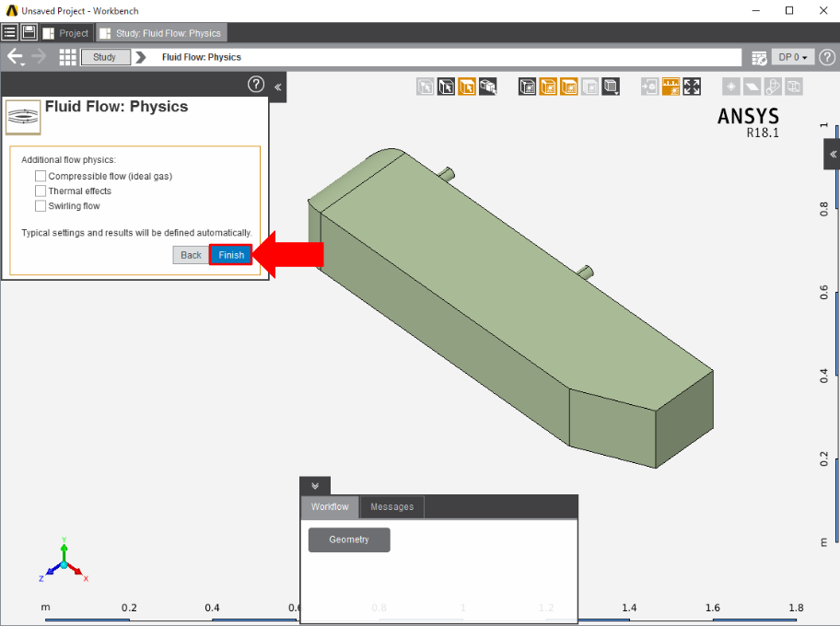The height and width of the screenshot is (626, 840).
Task: Click the Fluid Flow physics panel icon
Action: pos(23,117)
